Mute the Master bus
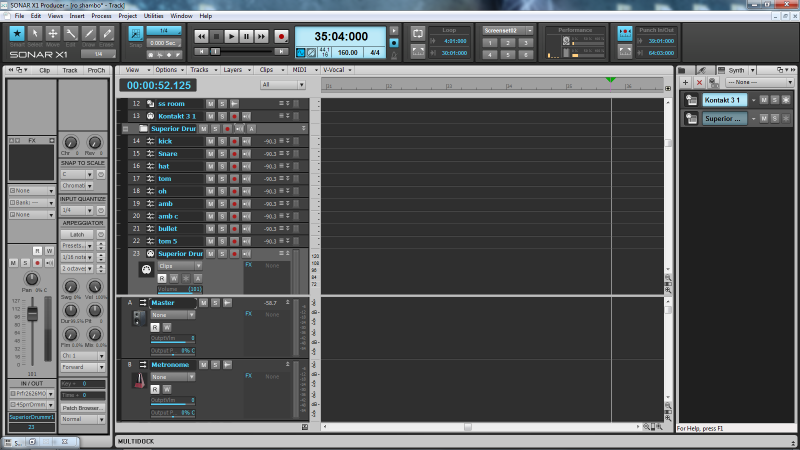The image size is (800, 450). [204, 303]
